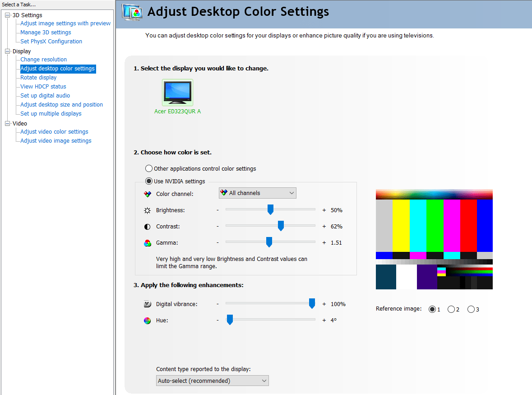532x395 pixels.
Task: Click the Contrast slider thumb
Action: coord(281,226)
